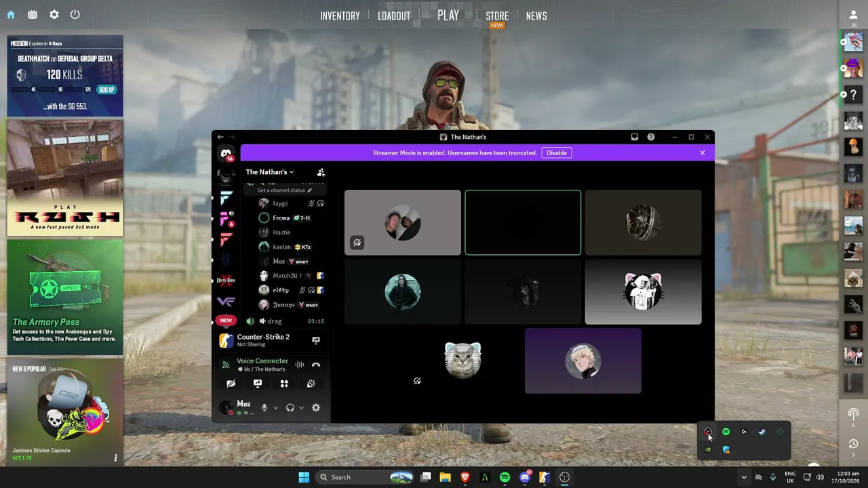
Task: Click the Windows taskbar Search box
Action: click(365, 477)
